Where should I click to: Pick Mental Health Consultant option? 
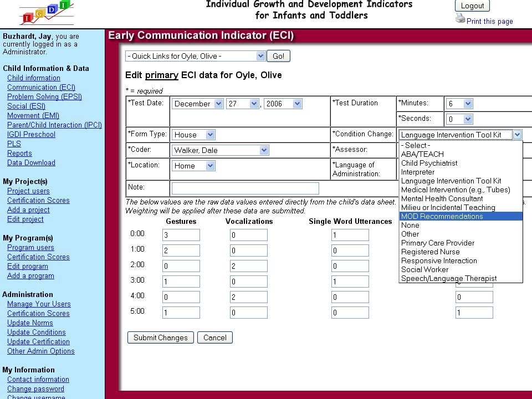point(461,198)
